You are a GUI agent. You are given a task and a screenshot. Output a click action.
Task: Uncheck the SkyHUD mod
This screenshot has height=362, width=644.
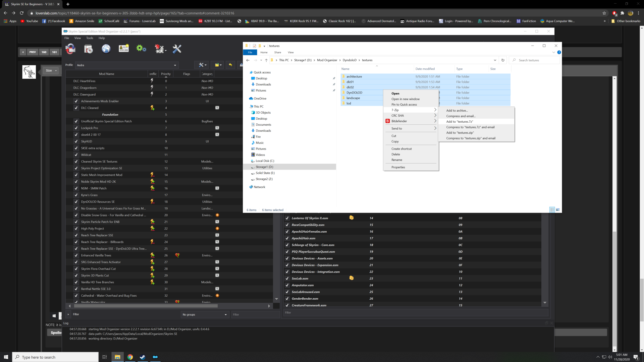[76, 141]
